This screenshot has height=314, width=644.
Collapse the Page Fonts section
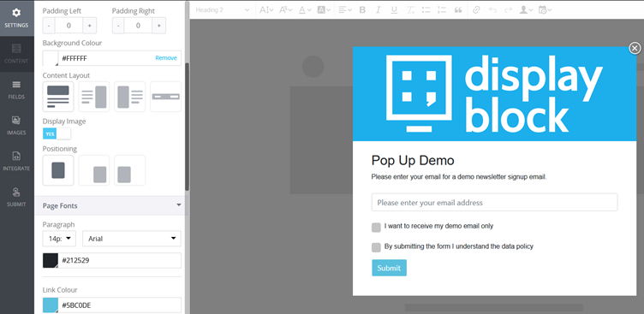coord(110,205)
